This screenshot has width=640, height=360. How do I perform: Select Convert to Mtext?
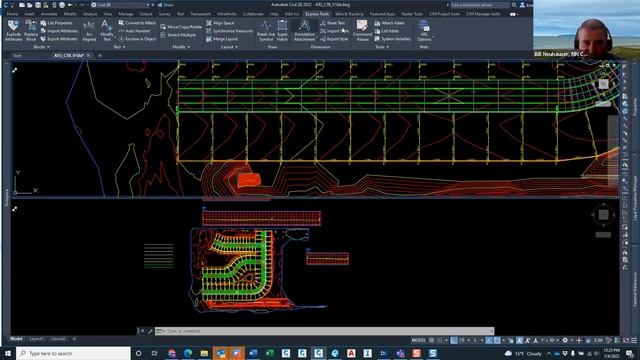coord(137,23)
